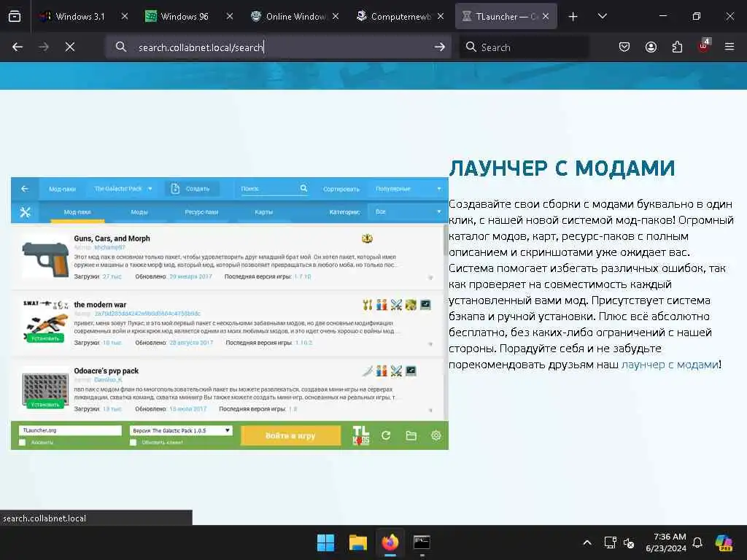Open the terminal app in taskbar
This screenshot has height=560, width=747.
click(422, 542)
